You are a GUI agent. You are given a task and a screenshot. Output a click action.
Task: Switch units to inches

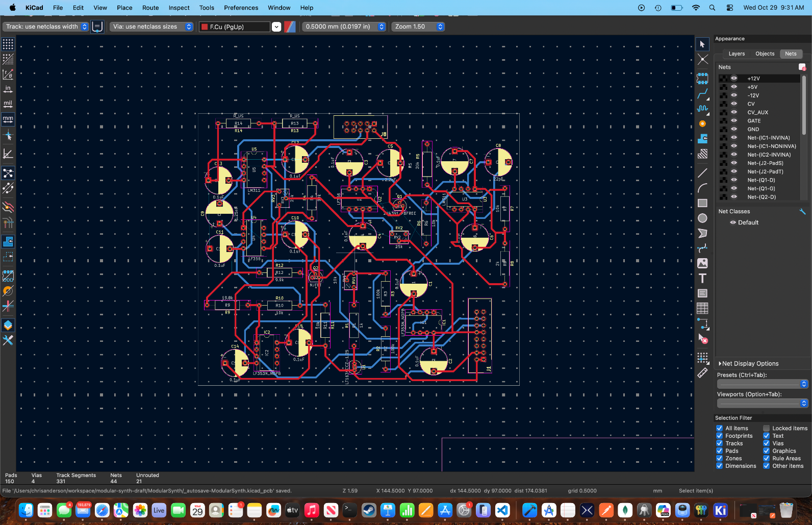[x=8, y=89]
